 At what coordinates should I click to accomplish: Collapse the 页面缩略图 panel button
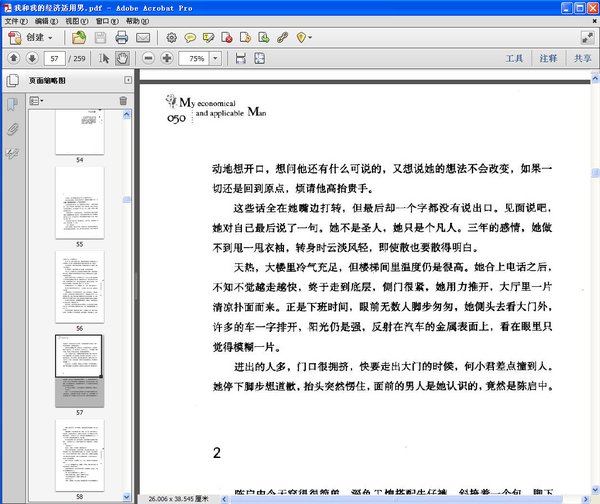(x=128, y=80)
